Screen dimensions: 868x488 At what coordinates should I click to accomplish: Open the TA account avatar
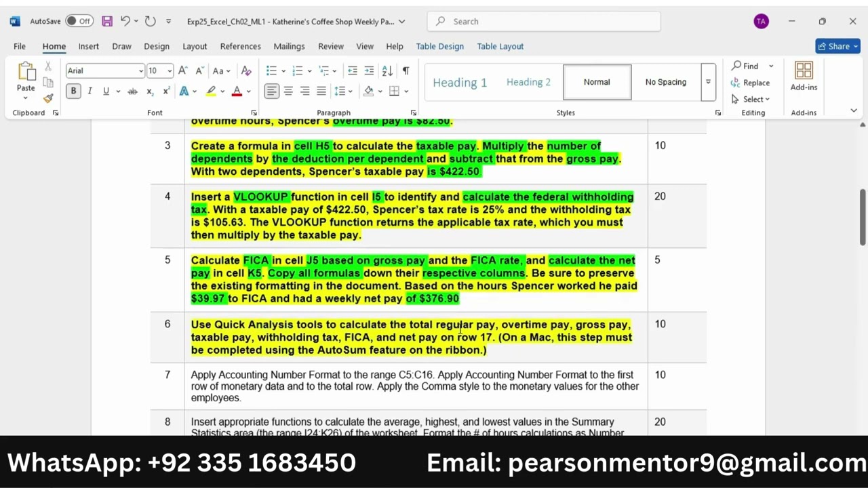click(x=761, y=21)
